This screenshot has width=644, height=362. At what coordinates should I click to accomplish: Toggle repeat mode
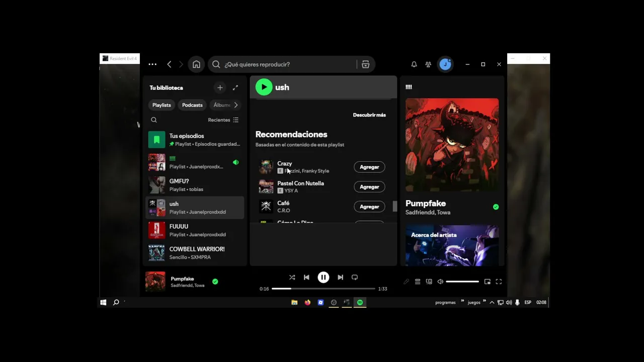click(355, 277)
